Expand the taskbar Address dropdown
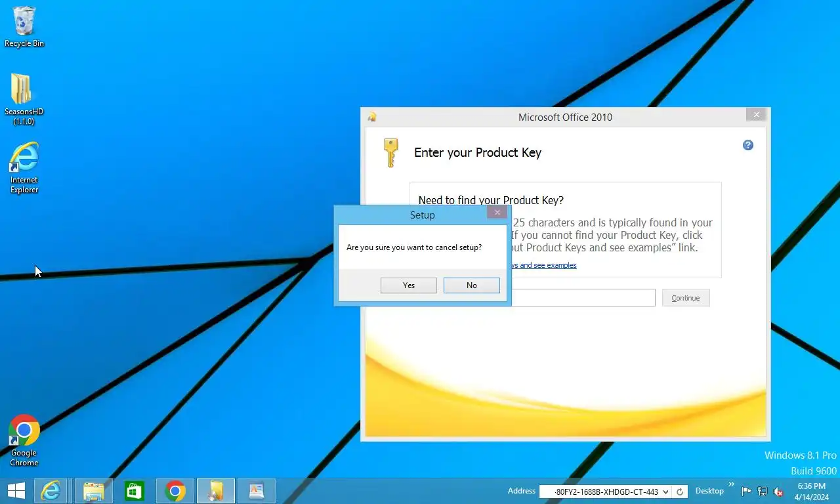840x504 pixels. 666,492
